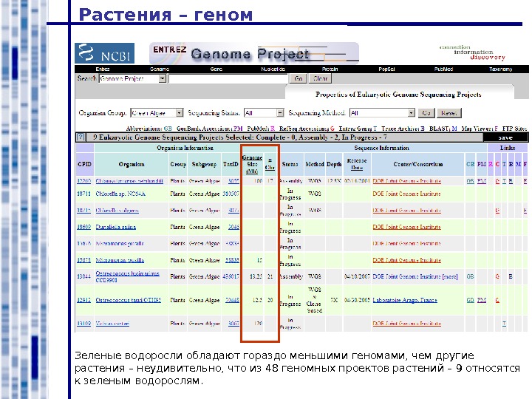Open the PM link in the Ostreococcus tauri row
This screenshot has width=532, height=399.
[x=482, y=300]
